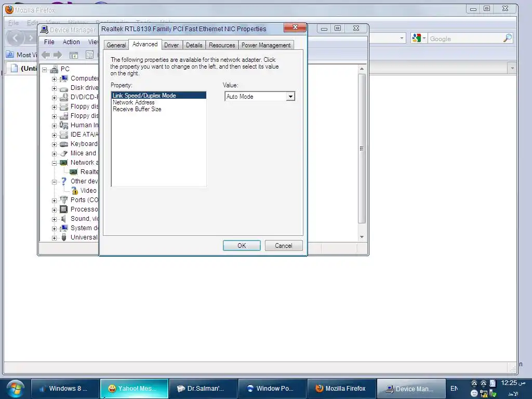Viewport: 532px width, 399px height.
Task: Click Device Manager scrollbar down arrow
Action: point(362,237)
